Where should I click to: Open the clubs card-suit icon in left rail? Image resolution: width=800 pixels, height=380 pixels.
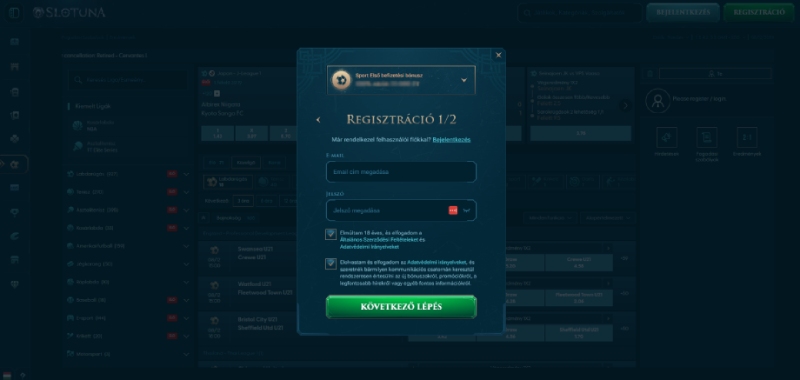pos(14,139)
